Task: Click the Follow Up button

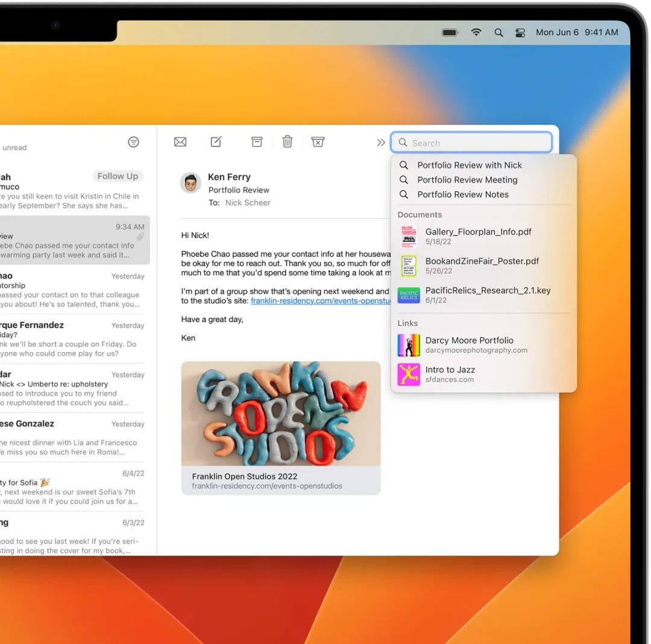Action: pyautogui.click(x=118, y=176)
